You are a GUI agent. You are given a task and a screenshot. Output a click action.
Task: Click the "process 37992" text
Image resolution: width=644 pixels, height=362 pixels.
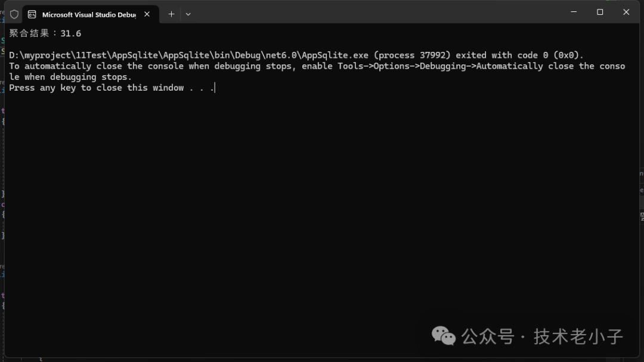[413, 55]
